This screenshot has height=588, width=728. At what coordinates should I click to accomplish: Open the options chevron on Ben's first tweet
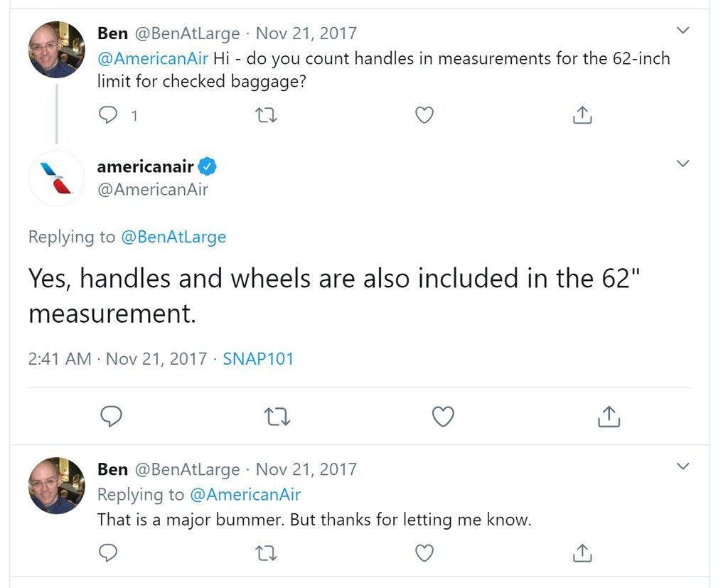pos(682,31)
